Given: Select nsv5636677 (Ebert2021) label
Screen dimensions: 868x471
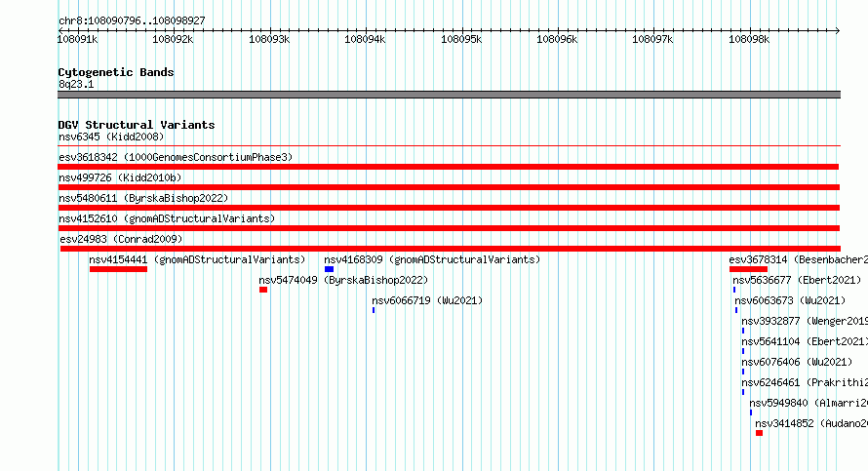Looking at the screenshot, I should tap(797, 280).
